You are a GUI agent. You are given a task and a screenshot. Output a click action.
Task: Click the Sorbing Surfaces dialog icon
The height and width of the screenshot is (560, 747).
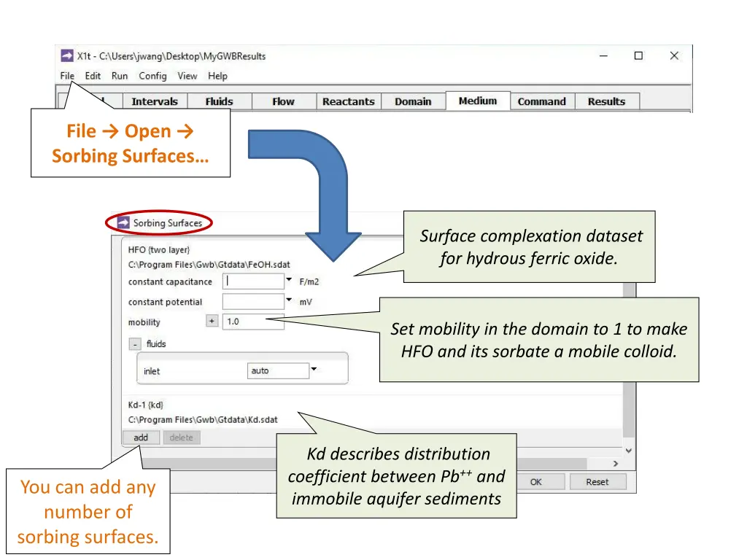(x=123, y=222)
